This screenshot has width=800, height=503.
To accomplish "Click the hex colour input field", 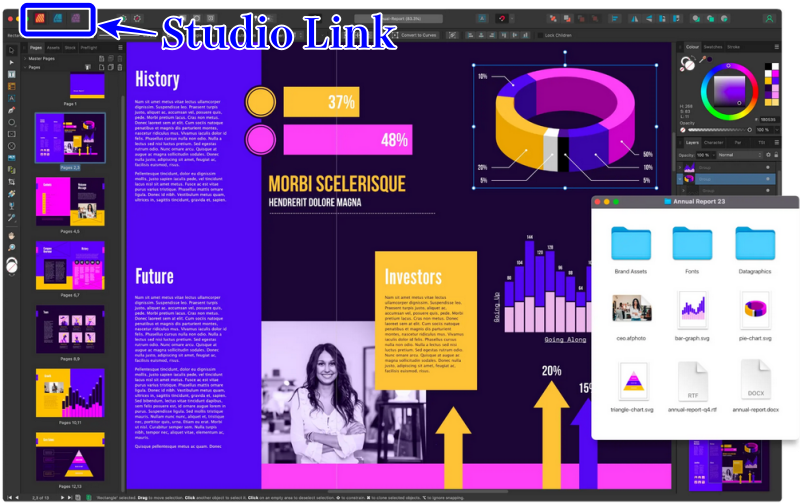I will coord(768,119).
